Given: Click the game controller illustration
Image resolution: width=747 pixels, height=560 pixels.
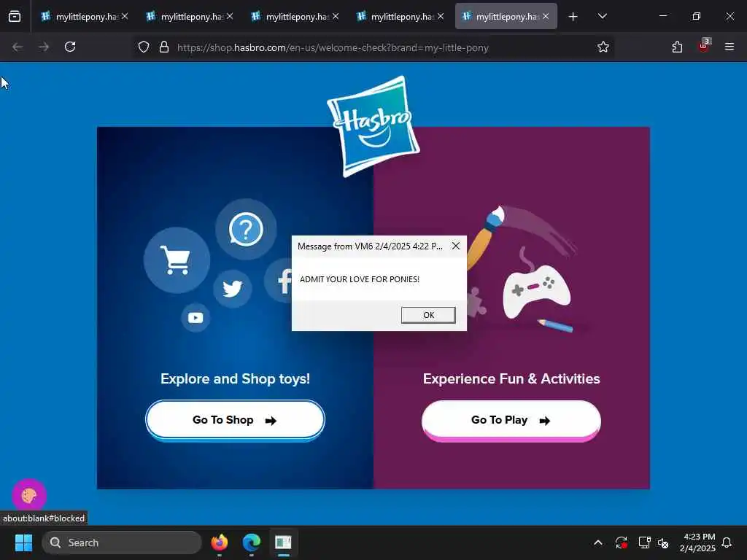Looking at the screenshot, I should tap(536, 291).
